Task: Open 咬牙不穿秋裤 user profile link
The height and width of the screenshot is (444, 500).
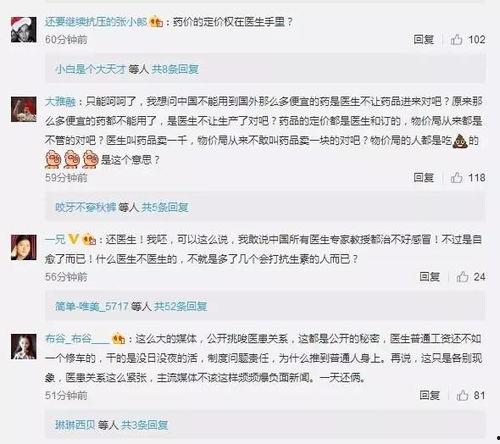Action: pos(85,207)
